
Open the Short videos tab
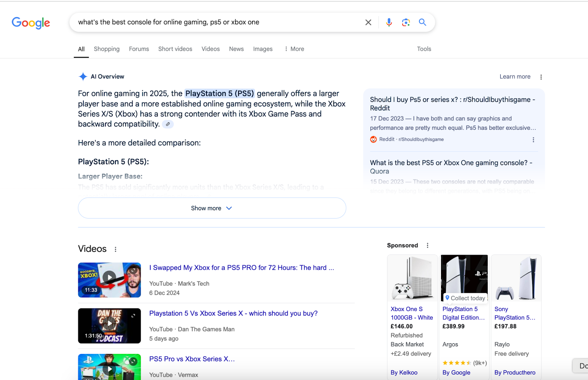click(175, 49)
